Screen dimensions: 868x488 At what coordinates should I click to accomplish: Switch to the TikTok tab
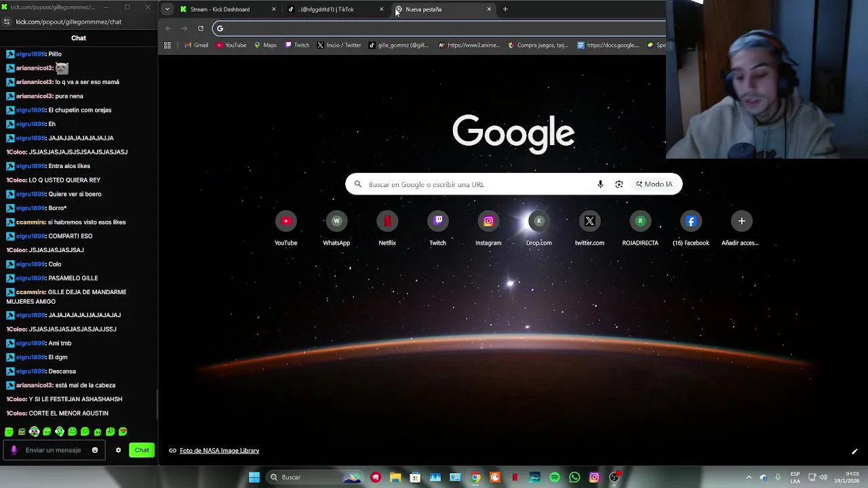pos(336,9)
